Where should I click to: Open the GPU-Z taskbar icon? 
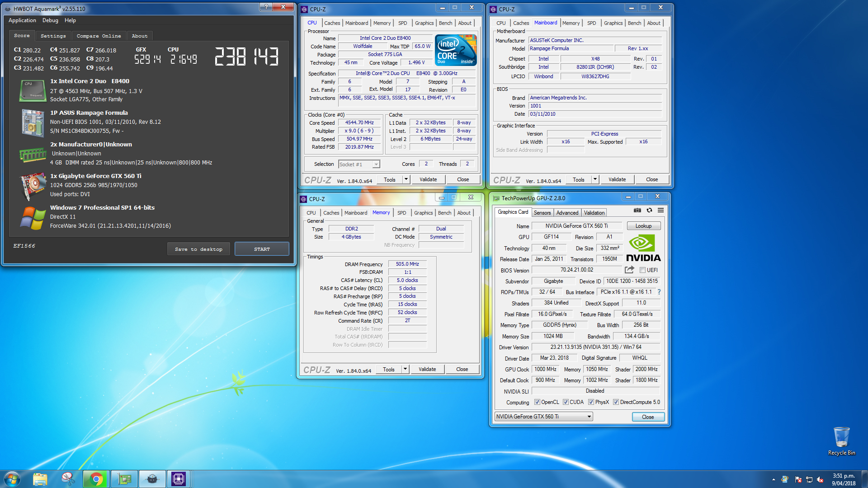(124, 479)
